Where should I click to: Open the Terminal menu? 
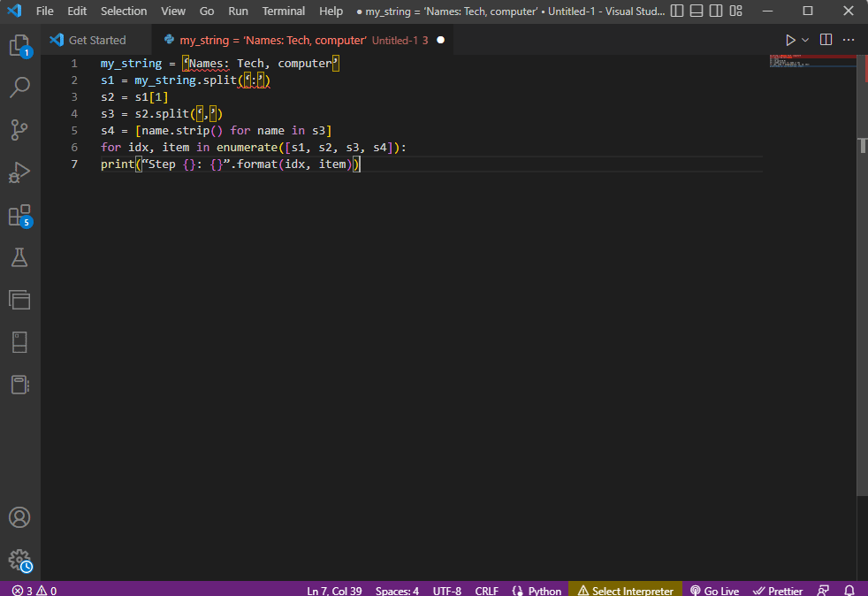284,11
